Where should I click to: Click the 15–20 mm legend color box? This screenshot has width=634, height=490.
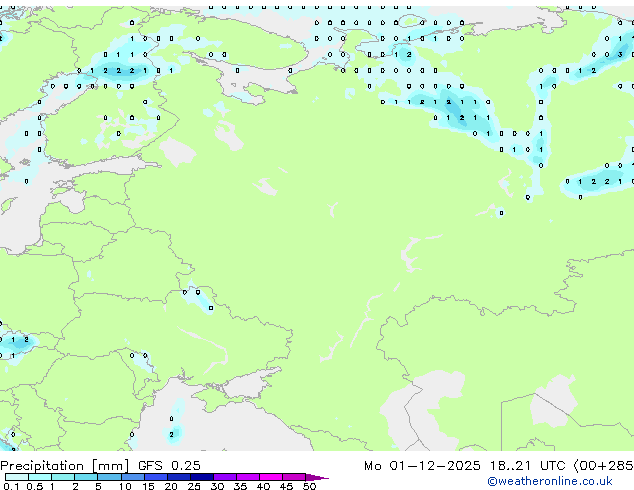point(156,477)
